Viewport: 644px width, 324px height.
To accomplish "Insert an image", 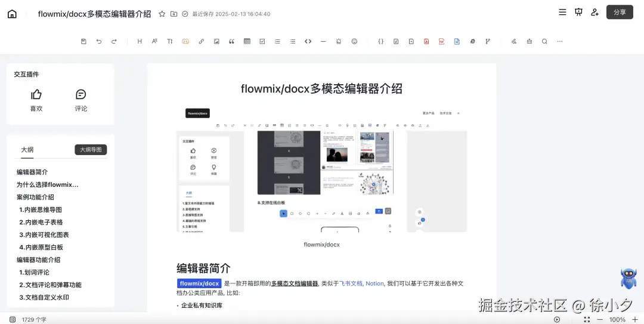I will [216, 42].
